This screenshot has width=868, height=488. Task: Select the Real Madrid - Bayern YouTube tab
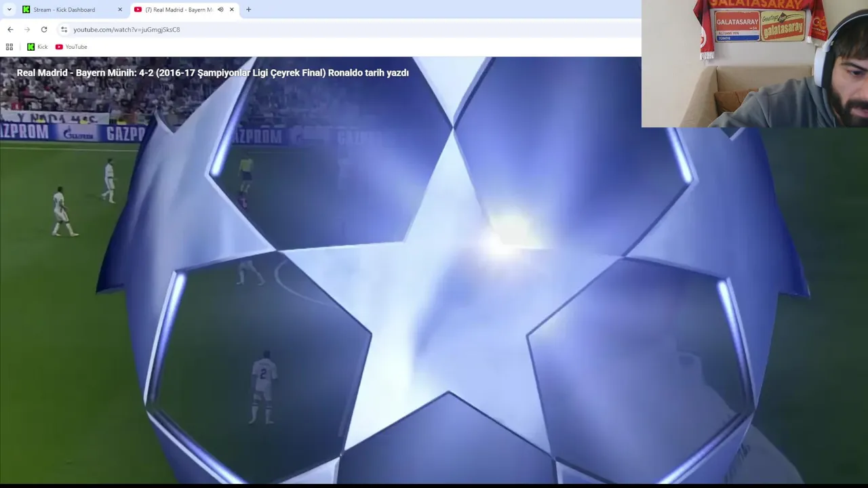184,9
